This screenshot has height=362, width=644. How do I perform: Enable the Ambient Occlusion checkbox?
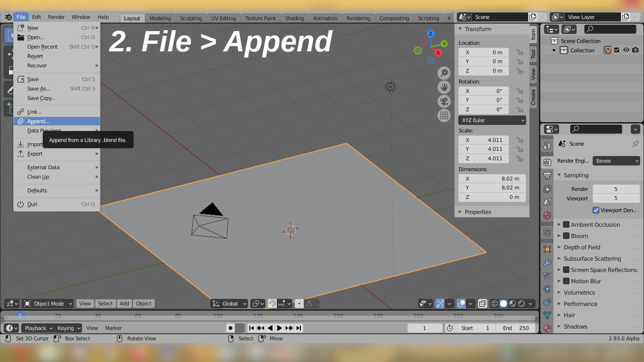click(567, 225)
